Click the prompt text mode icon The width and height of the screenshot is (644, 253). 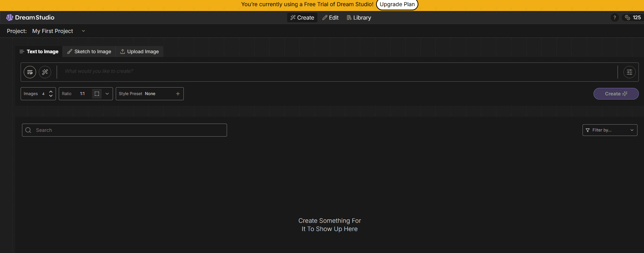pos(30,72)
